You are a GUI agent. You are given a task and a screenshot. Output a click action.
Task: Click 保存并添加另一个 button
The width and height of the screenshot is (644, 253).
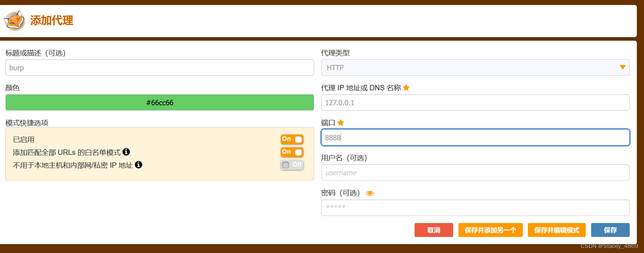coord(490,230)
